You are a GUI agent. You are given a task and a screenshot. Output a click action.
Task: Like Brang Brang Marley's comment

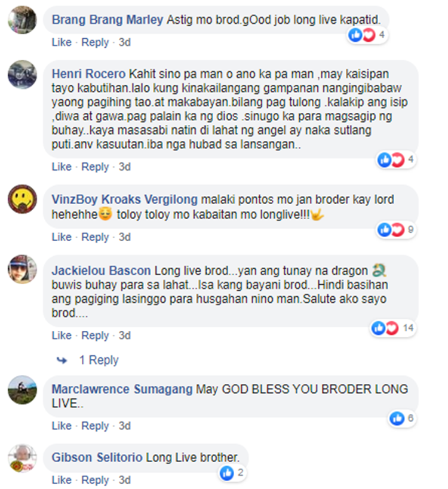pyautogui.click(x=62, y=42)
